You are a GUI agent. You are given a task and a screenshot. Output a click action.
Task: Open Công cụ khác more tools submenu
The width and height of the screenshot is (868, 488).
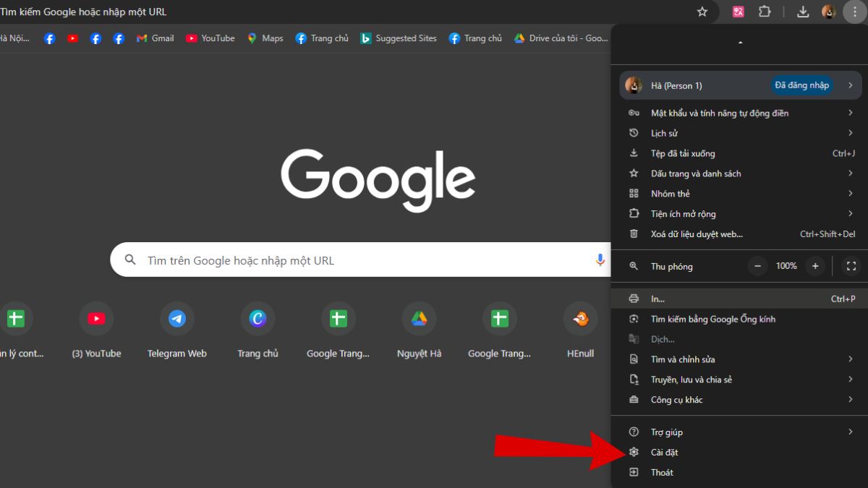coord(741,400)
